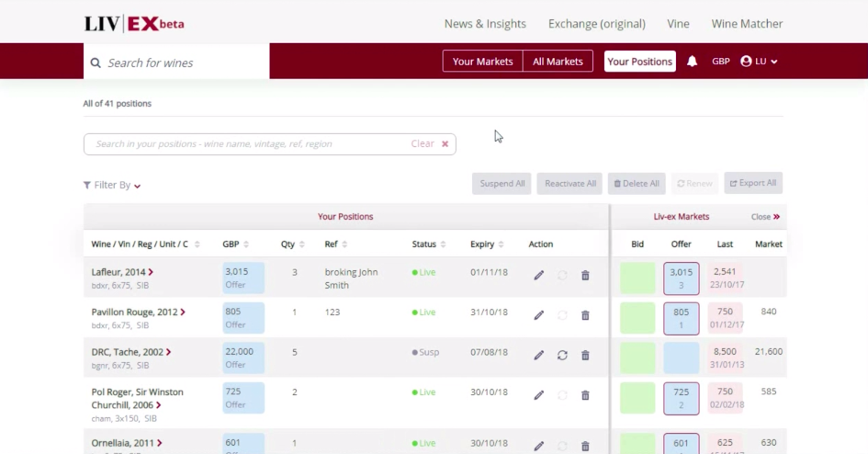Open the Vine navigation item
The height and width of the screenshot is (454, 868).
click(678, 24)
